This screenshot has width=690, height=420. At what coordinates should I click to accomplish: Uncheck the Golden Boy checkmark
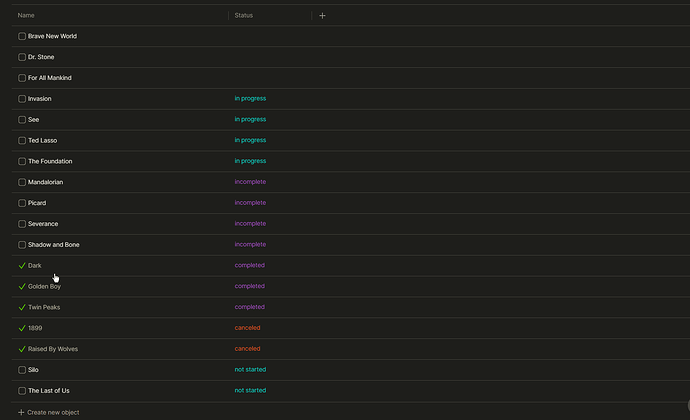click(x=22, y=287)
